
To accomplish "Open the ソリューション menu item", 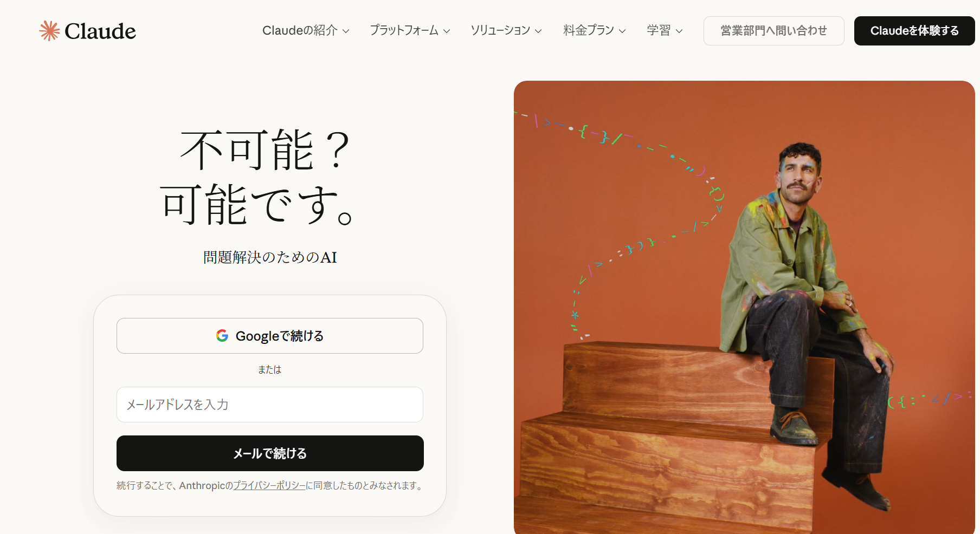I will (x=506, y=31).
